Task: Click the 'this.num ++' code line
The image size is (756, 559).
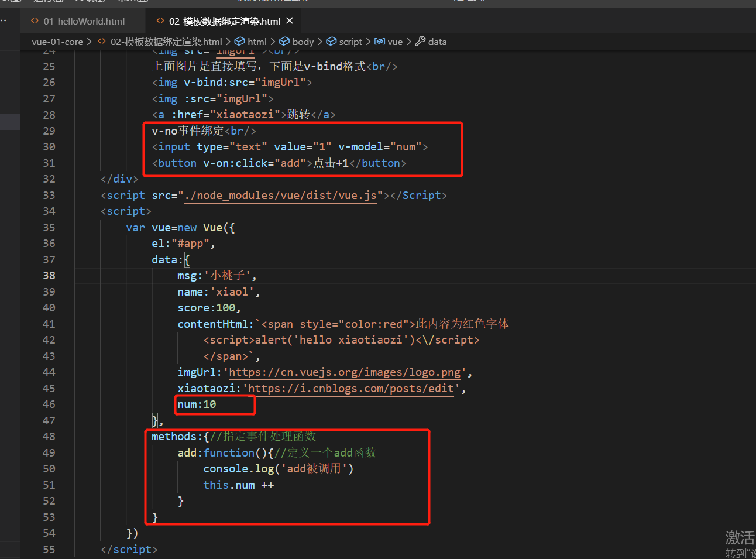Action: pyautogui.click(x=238, y=485)
